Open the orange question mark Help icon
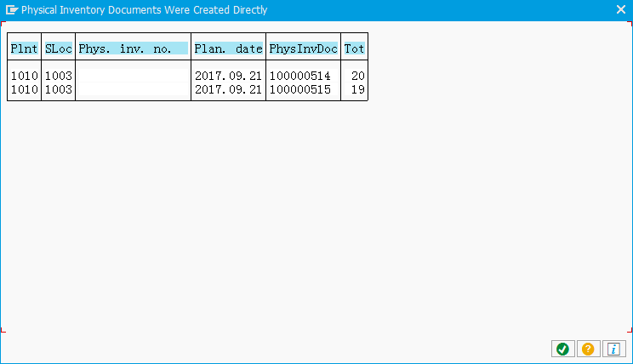Viewport: 633px width, 364px height. [588, 349]
